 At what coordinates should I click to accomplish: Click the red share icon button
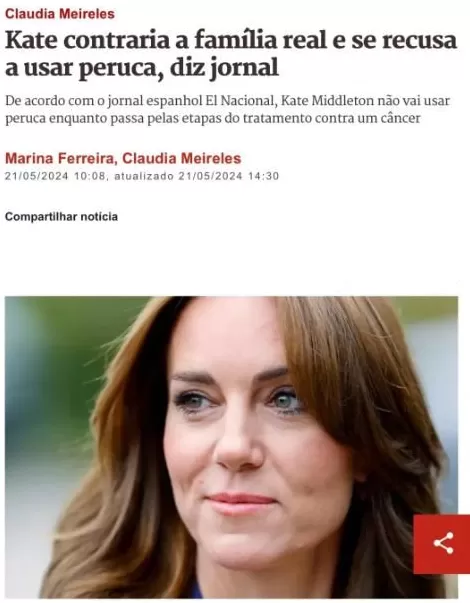click(x=442, y=544)
